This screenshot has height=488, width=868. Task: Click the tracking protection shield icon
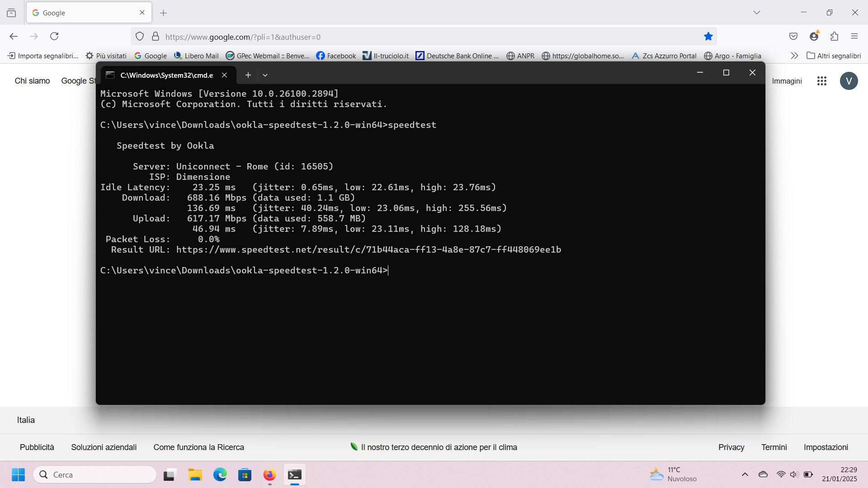tap(140, 37)
